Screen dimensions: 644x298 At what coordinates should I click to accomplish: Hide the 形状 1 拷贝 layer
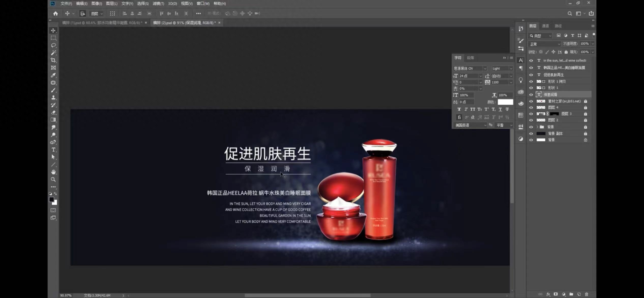pos(531,82)
